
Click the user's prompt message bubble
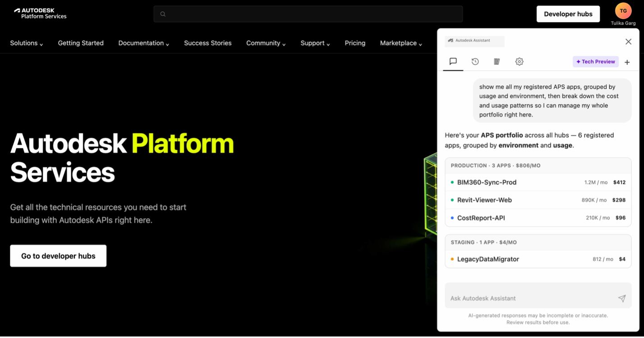point(552,101)
